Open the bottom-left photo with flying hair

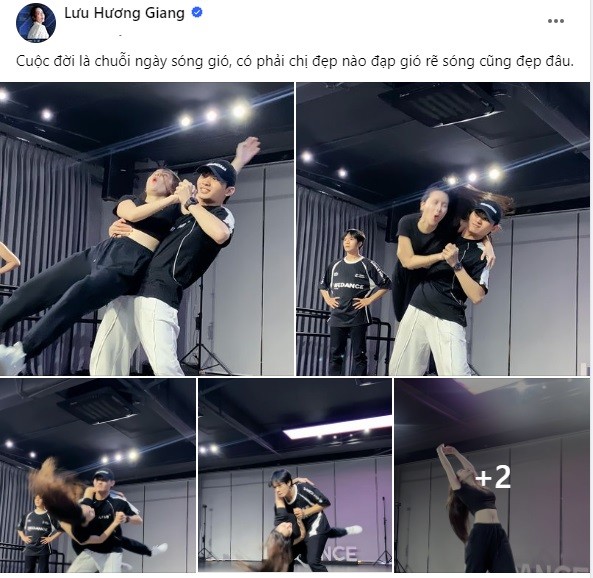click(x=98, y=475)
